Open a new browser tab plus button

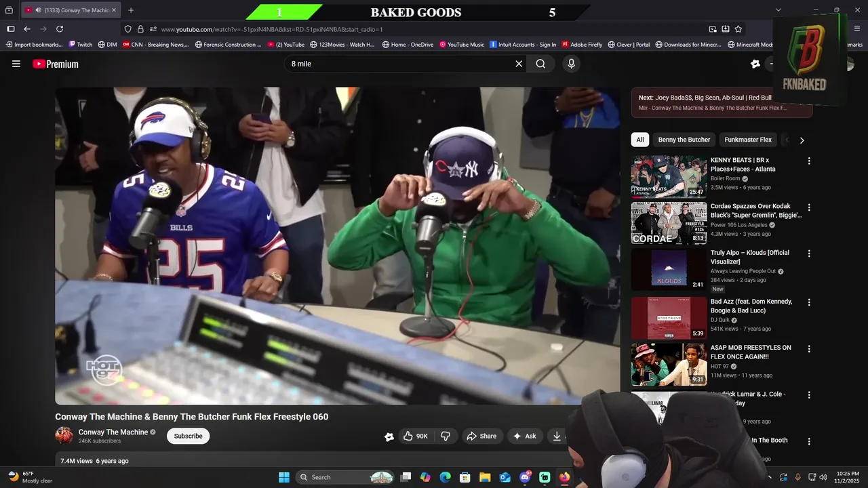pyautogui.click(x=131, y=10)
